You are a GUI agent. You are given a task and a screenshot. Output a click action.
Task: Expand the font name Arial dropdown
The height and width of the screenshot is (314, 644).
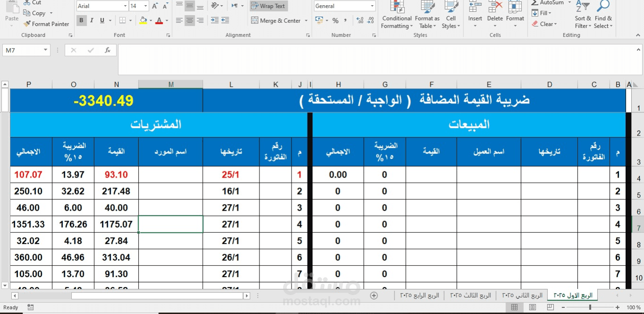(125, 6)
